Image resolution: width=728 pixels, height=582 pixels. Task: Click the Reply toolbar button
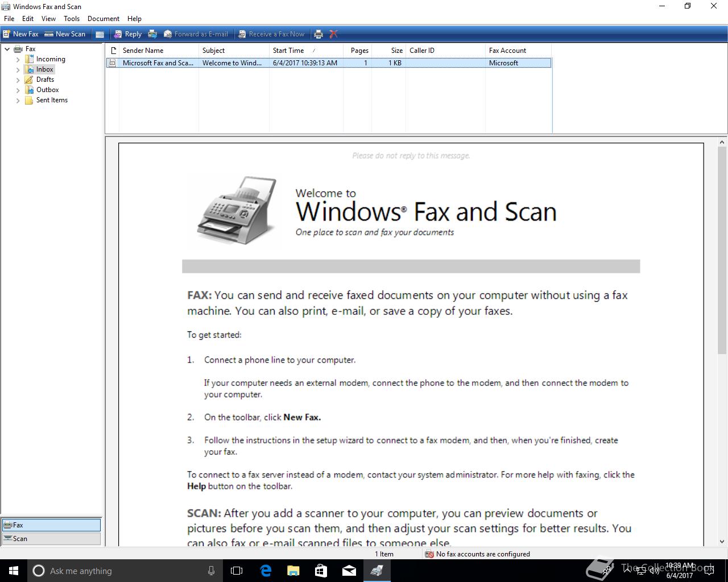pyautogui.click(x=128, y=34)
